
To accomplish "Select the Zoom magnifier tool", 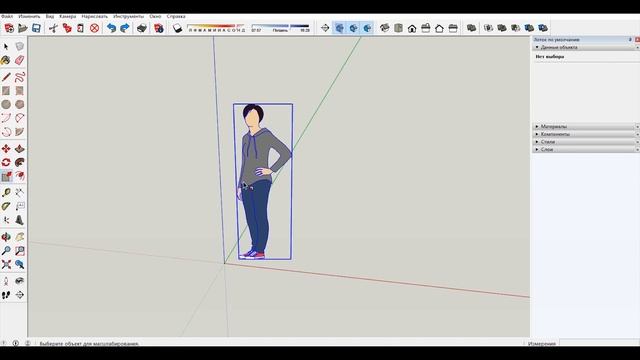I will coord(6,251).
